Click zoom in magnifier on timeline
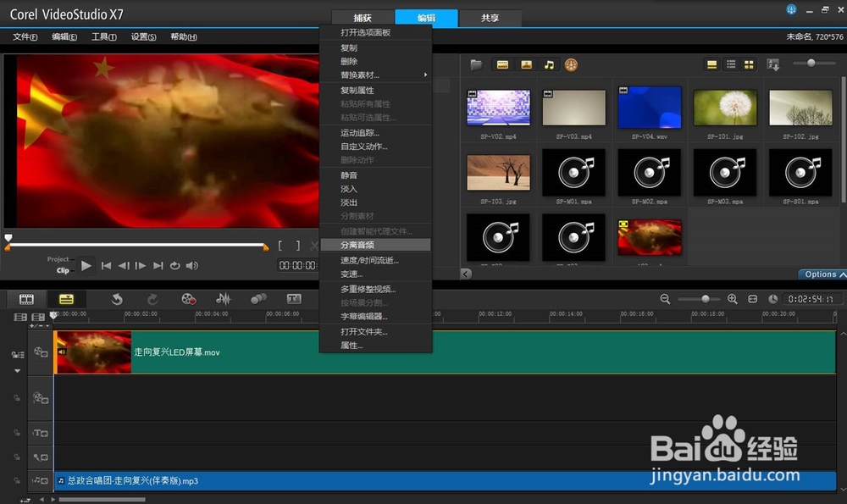The height and width of the screenshot is (504, 847). point(733,299)
